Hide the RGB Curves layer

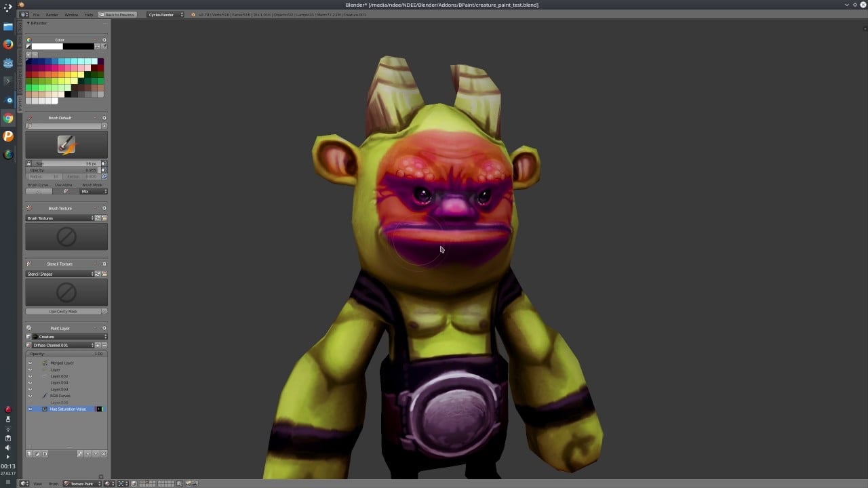tap(30, 396)
